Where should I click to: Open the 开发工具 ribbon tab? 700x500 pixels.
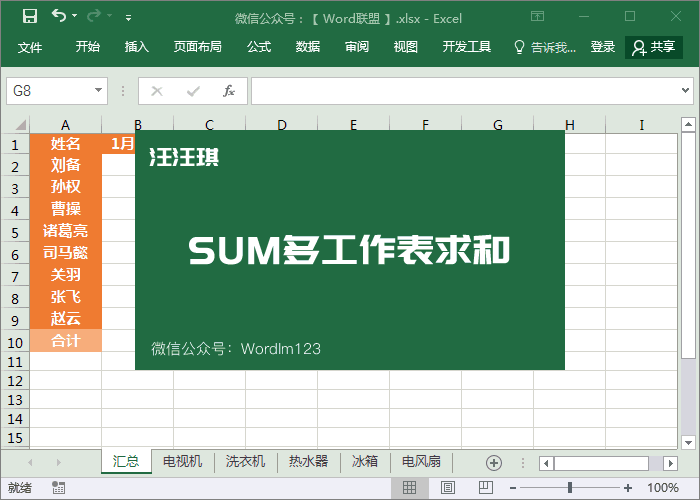point(467,47)
